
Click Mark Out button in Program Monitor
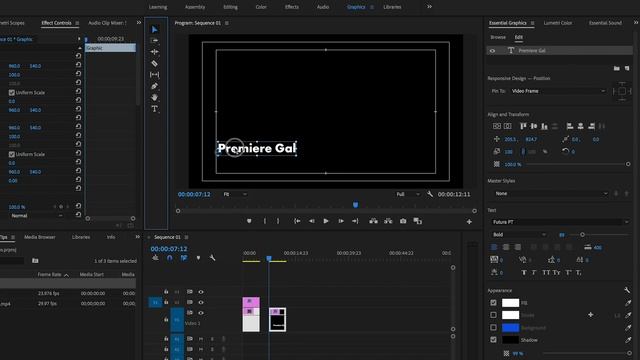(278, 221)
